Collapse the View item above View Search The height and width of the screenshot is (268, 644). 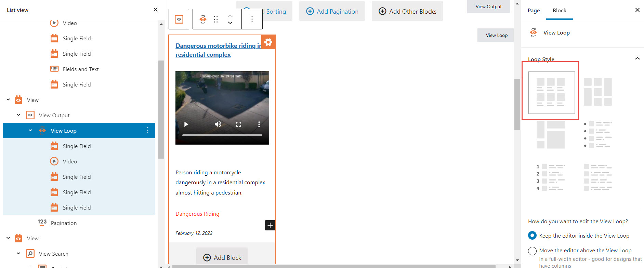coord(8,238)
